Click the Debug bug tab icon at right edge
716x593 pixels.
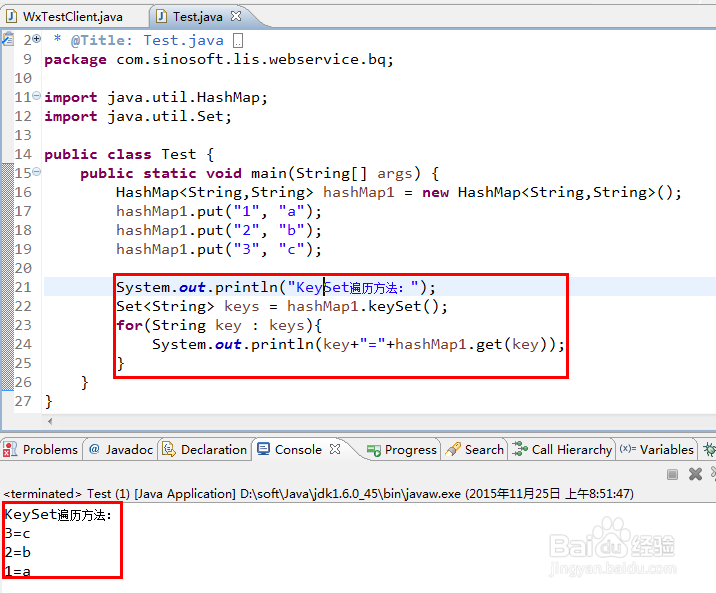point(710,450)
